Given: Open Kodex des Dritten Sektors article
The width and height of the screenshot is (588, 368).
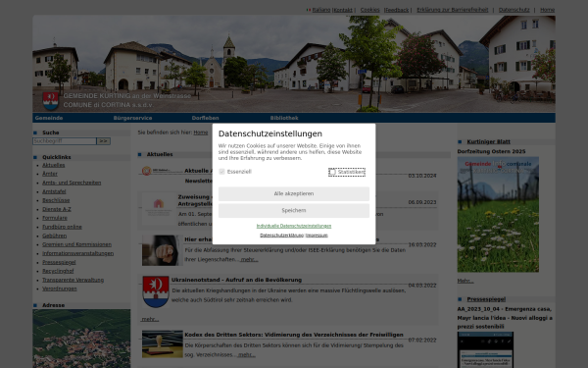Looking at the screenshot, I should pos(294,335).
